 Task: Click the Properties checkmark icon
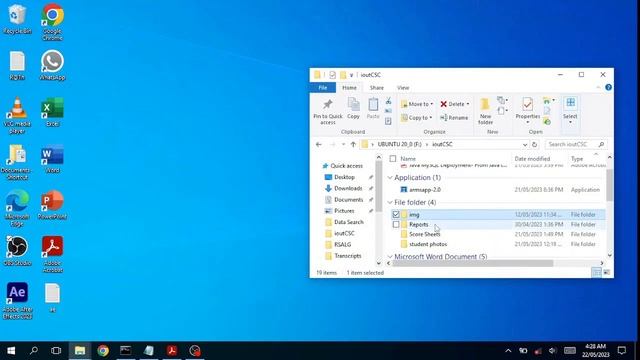pos(527,104)
